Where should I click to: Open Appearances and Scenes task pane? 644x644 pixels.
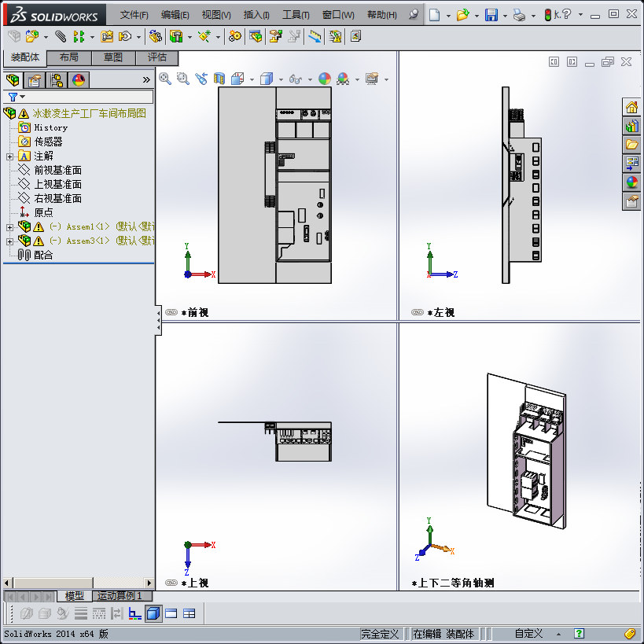tap(631, 182)
